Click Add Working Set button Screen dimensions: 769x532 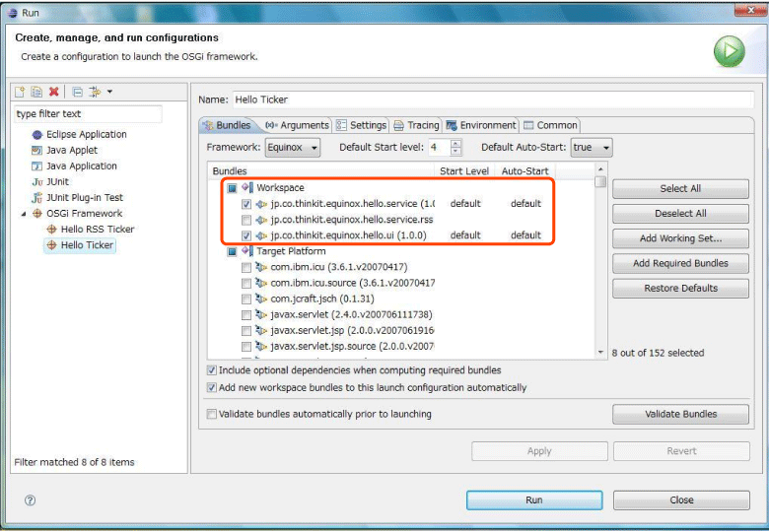680,238
